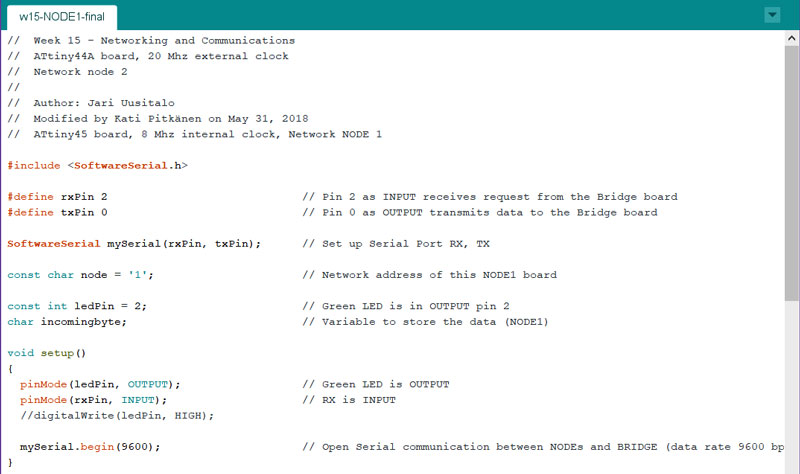Click the void setup() function header
The height and width of the screenshot is (474, 800).
[46, 353]
